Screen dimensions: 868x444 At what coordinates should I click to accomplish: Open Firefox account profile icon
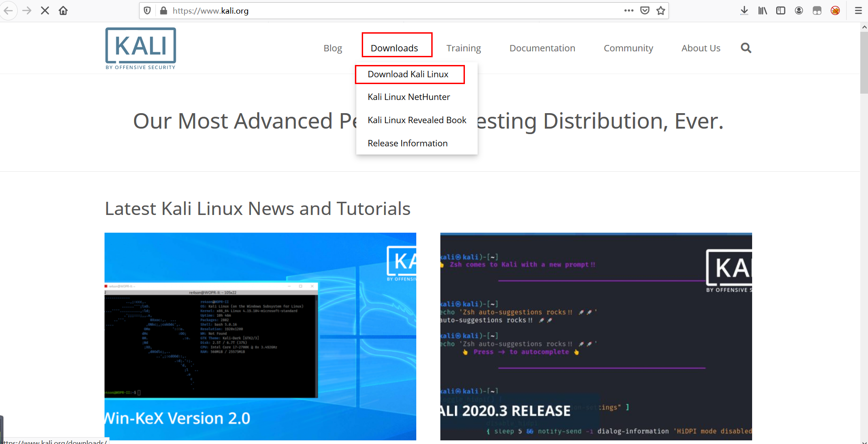click(799, 10)
